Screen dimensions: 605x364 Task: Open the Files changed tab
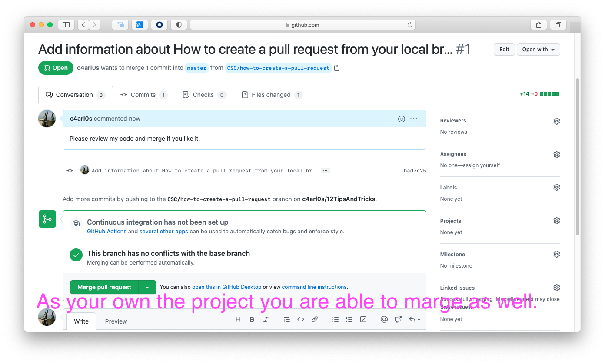click(272, 95)
